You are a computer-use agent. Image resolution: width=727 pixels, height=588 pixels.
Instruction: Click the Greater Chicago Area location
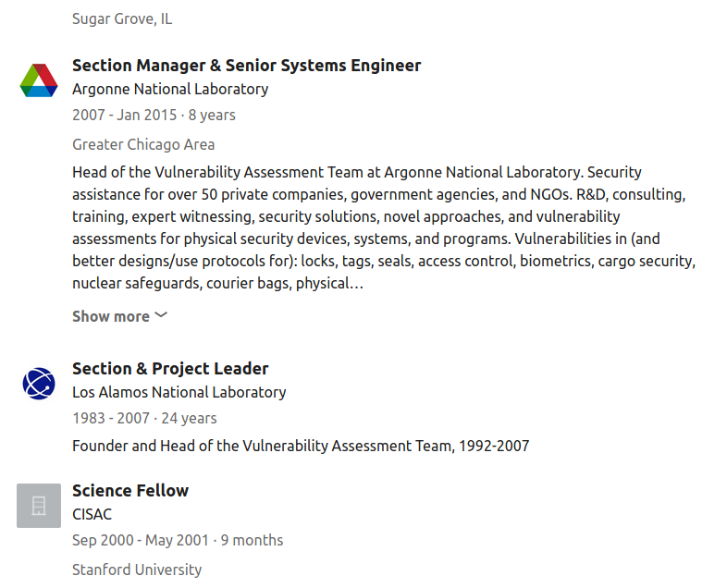pyautogui.click(x=143, y=144)
